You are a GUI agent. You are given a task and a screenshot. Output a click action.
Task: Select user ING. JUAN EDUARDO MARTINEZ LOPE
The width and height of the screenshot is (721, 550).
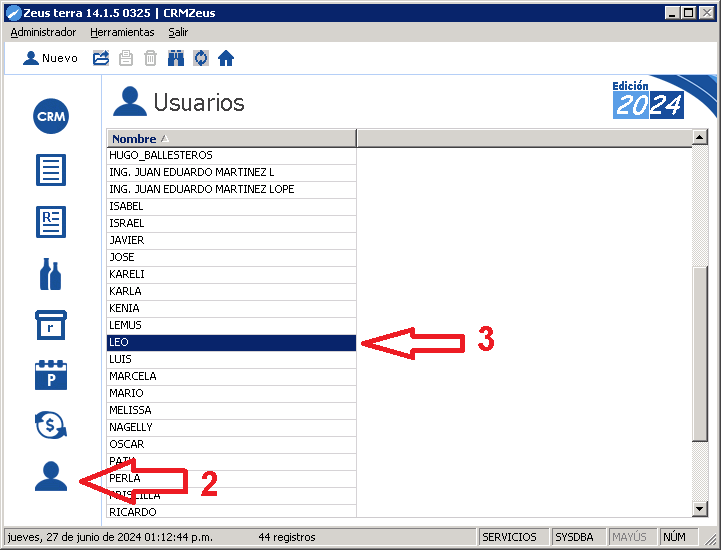[232, 189]
